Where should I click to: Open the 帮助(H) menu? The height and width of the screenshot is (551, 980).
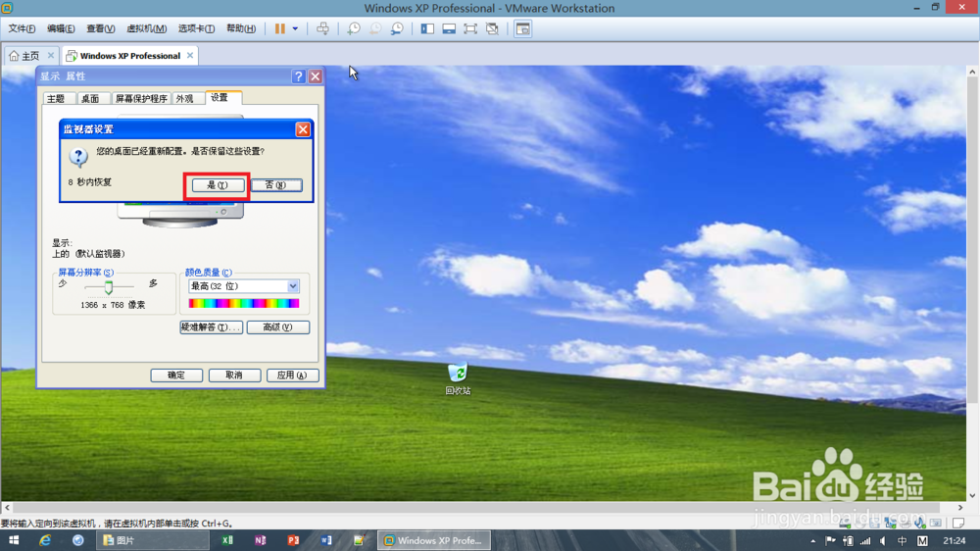(241, 28)
